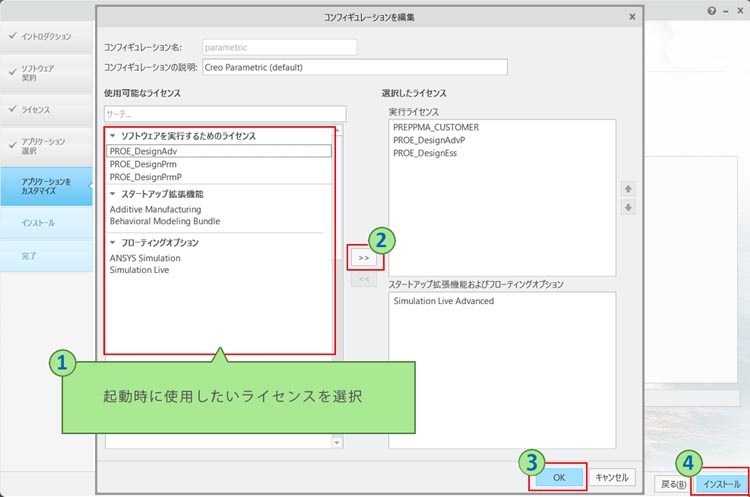Select PREPPMA_CUSTOMER in selected licenses
Screen dimensions: 750x497
coord(436,127)
